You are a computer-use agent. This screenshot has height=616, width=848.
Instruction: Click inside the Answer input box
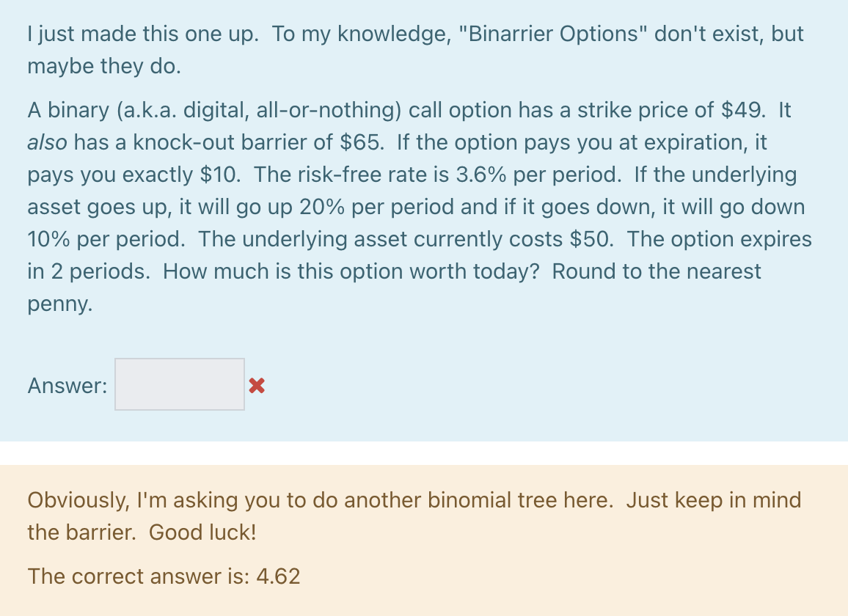179,384
